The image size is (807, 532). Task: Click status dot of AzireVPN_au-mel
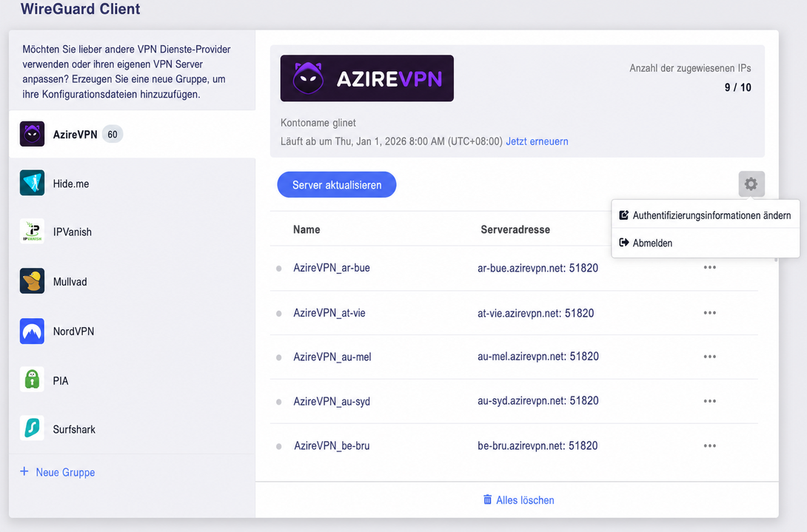[279, 357]
